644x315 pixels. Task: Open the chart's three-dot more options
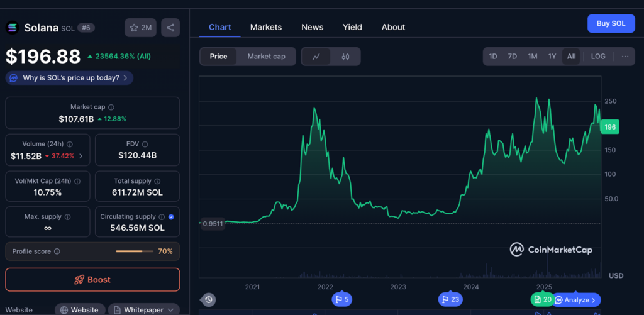[625, 57]
